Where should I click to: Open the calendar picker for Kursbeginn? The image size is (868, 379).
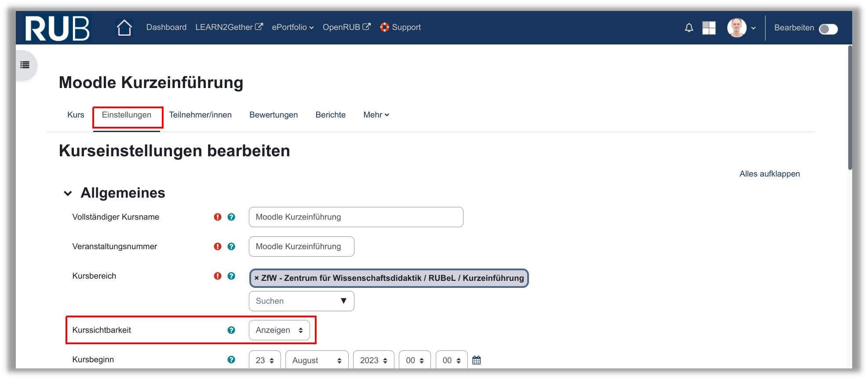point(476,360)
